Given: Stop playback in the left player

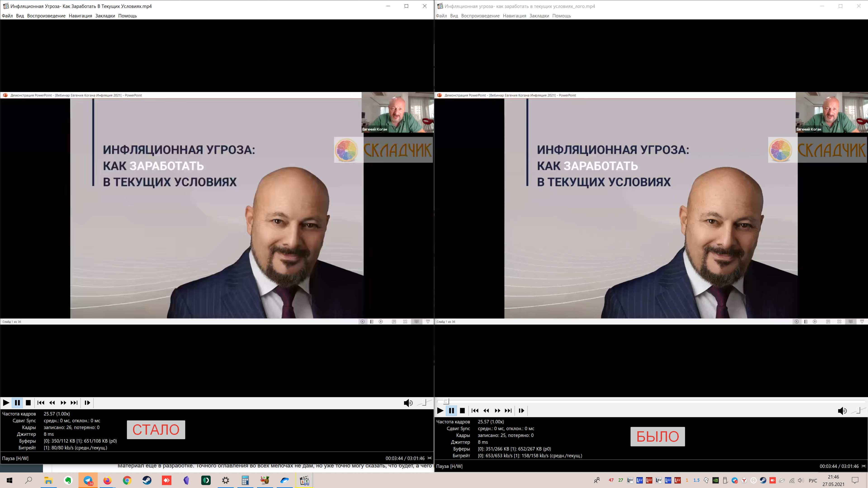Looking at the screenshot, I should (28, 403).
